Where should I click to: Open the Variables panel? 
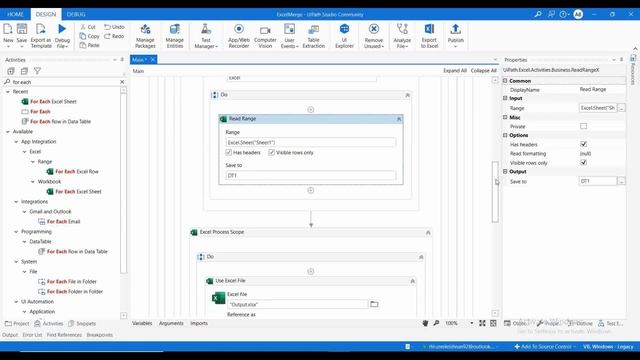pyautogui.click(x=142, y=323)
